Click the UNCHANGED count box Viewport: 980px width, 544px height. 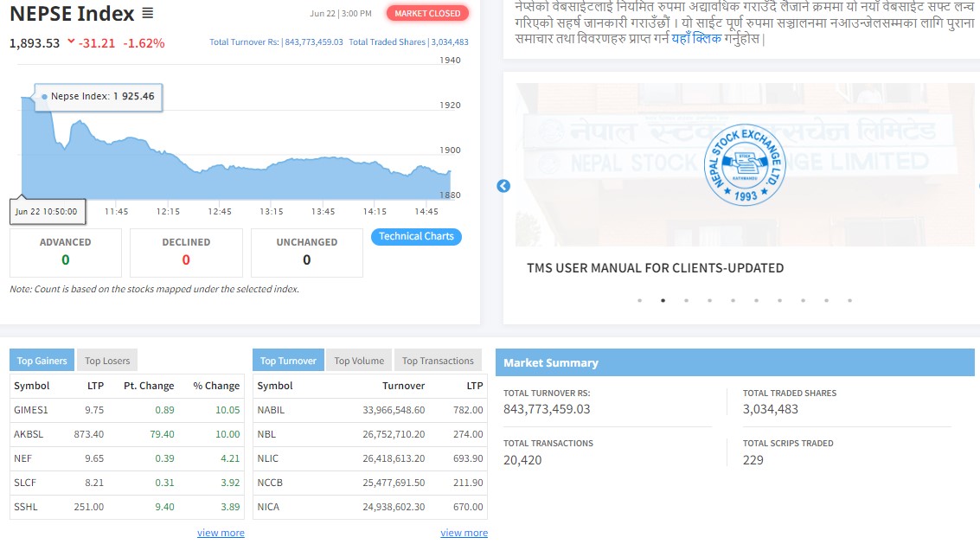[307, 253]
